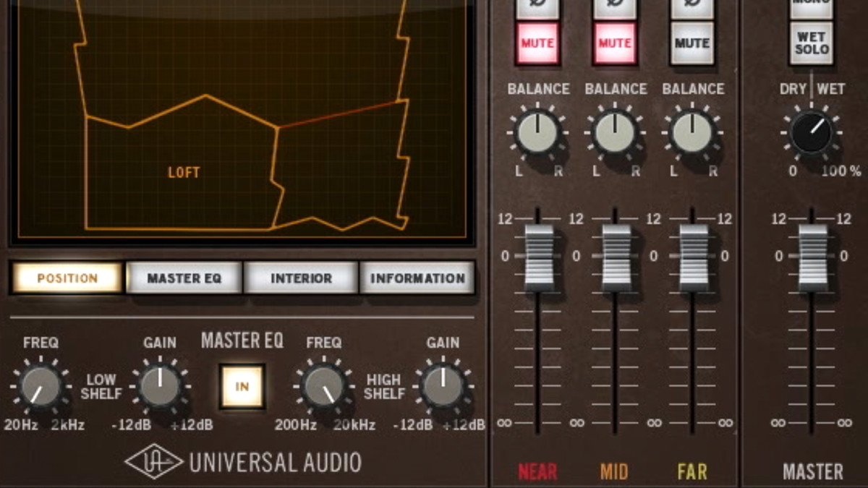Click the UNIVERSAL AUDIO brand text
The width and height of the screenshot is (868, 488).
pyautogui.click(x=275, y=463)
